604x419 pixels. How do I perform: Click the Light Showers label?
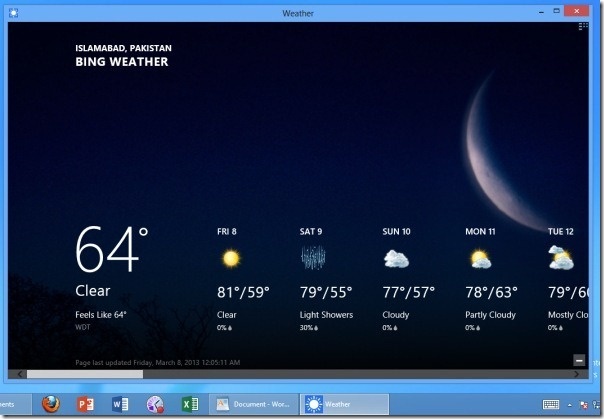point(326,315)
